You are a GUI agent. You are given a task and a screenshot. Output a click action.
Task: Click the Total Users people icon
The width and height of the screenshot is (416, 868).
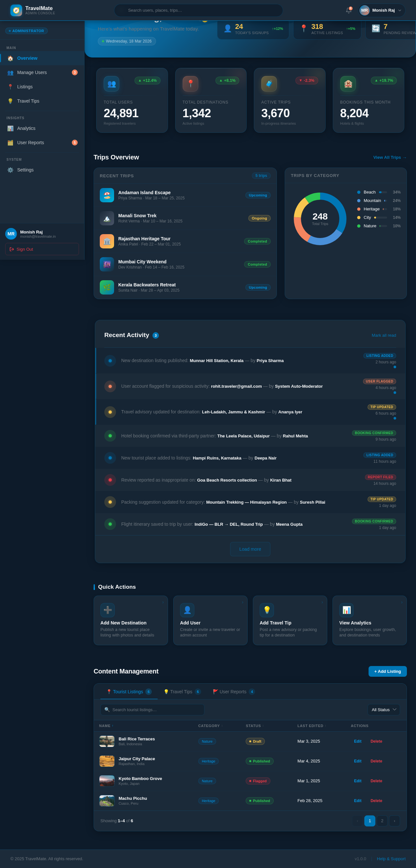click(111, 83)
